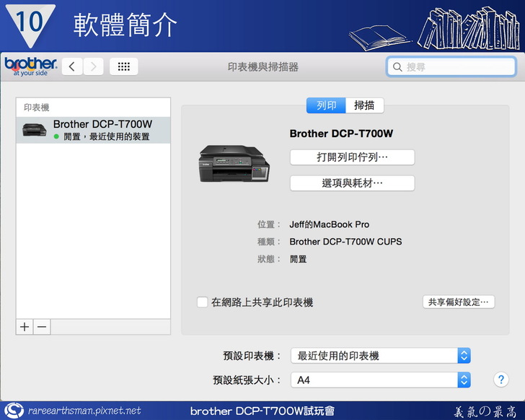Click the plus icon to add printer
525x420 pixels.
25,327
